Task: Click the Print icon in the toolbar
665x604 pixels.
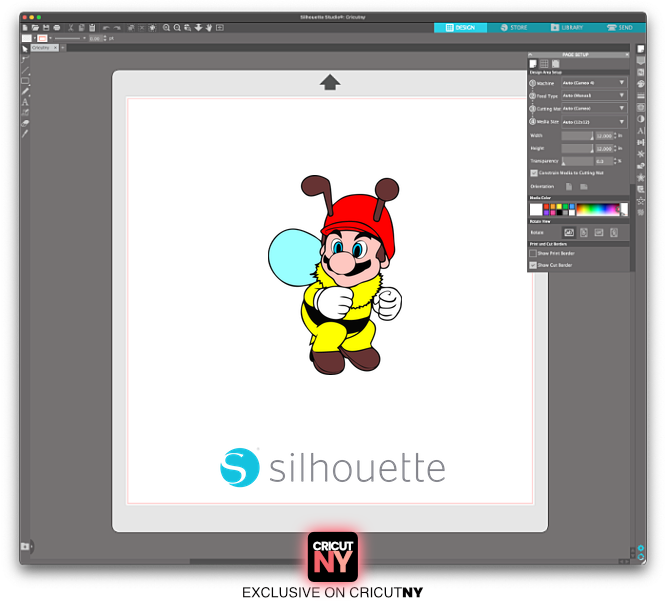Action: pyautogui.click(x=56, y=28)
